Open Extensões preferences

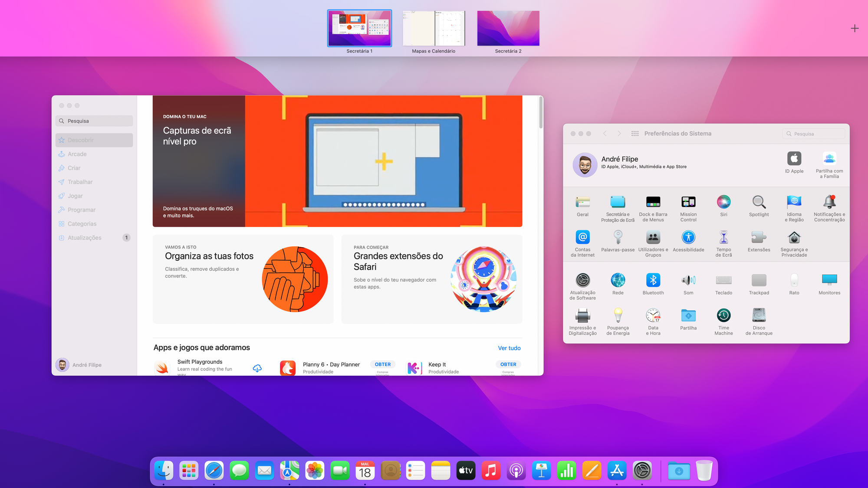coord(759,241)
